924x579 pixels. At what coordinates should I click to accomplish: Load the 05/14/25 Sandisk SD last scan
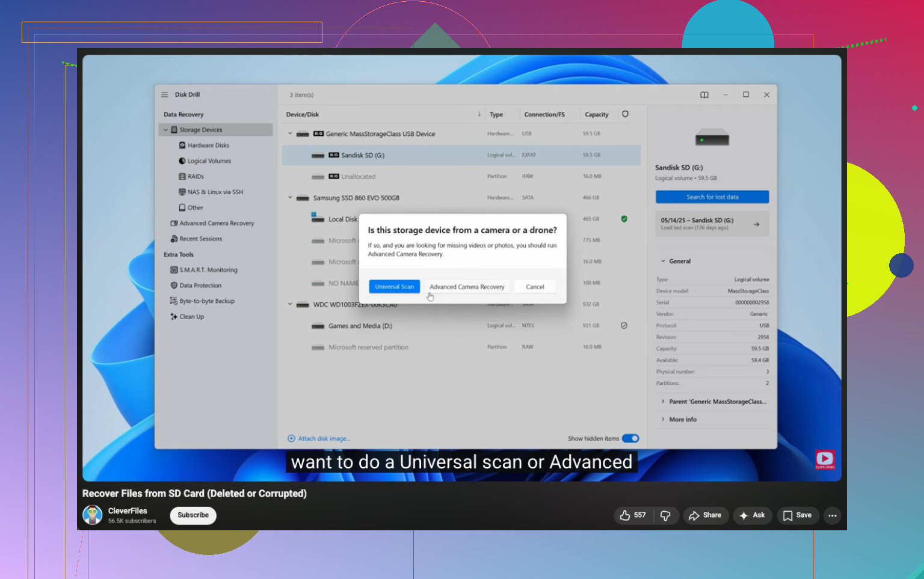tap(712, 224)
